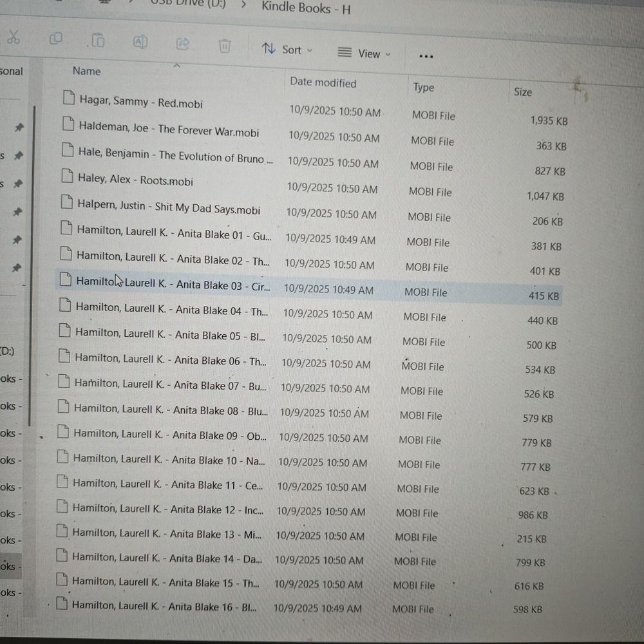Image resolution: width=644 pixels, height=644 pixels.
Task: Select the Anita Blake 05 file
Action: pos(170,334)
